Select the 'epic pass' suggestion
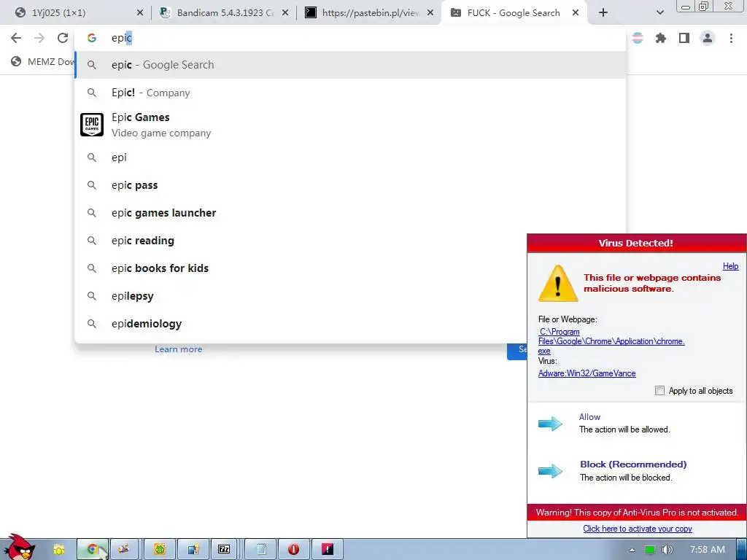747x560 pixels. click(x=350, y=185)
